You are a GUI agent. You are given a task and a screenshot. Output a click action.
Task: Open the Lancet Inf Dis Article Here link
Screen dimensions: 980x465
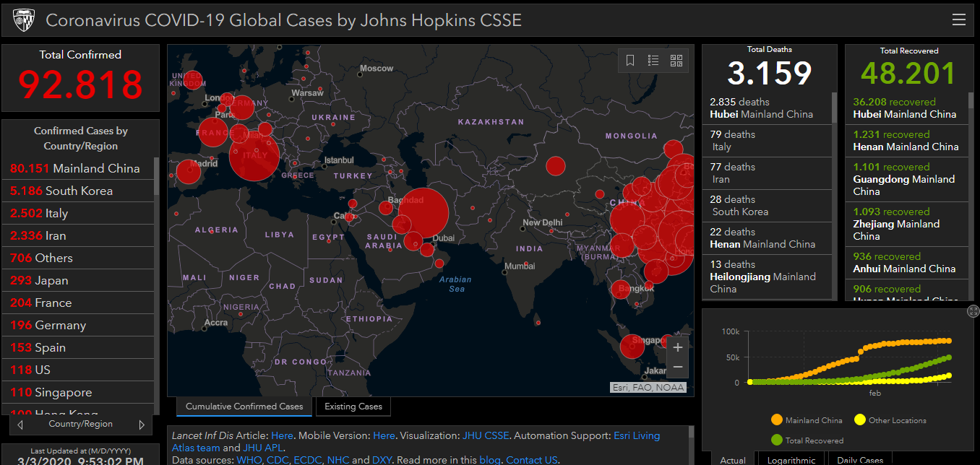(282, 435)
